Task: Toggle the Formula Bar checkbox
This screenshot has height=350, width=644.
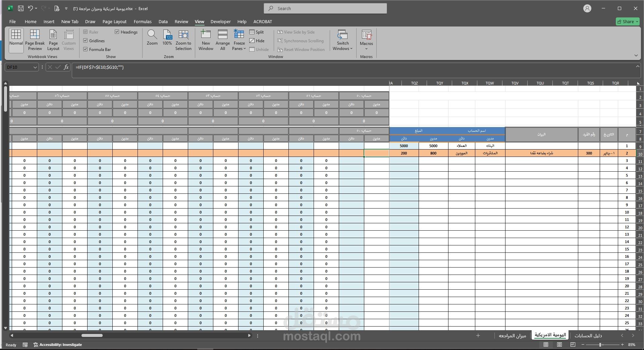Action: (86, 49)
